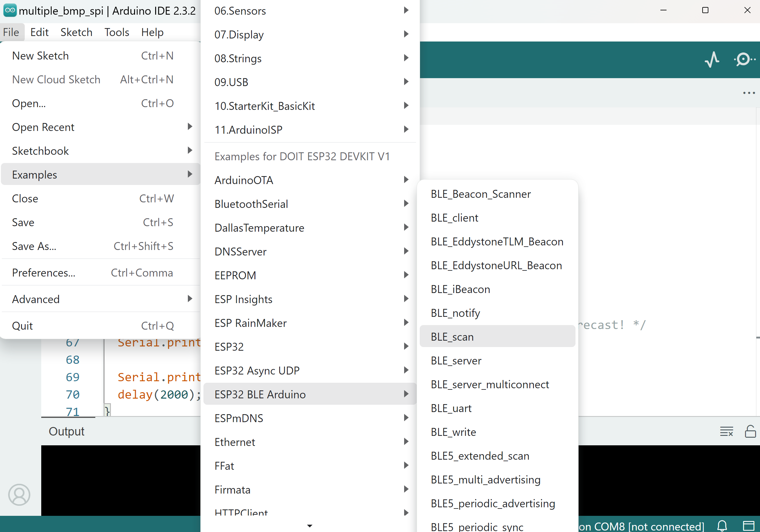This screenshot has width=760, height=532.
Task: Choose Quit from the File menu
Action: tap(100, 326)
